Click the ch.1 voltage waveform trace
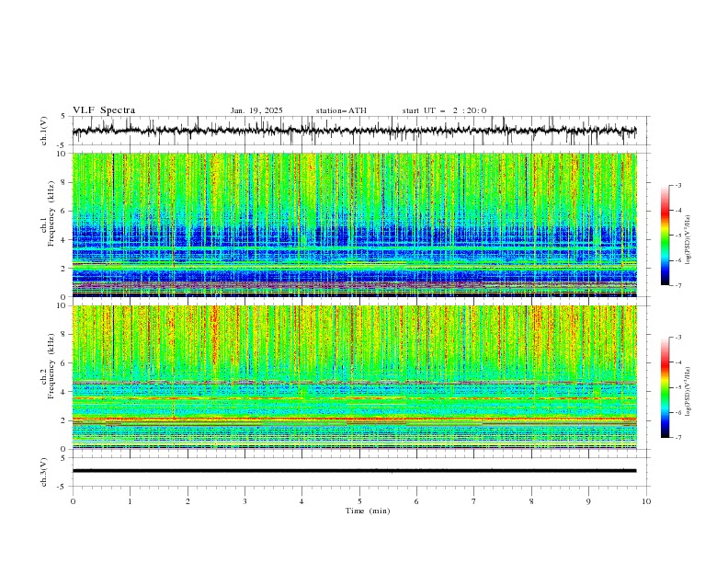The height and width of the screenshot is (563, 728). (354, 131)
